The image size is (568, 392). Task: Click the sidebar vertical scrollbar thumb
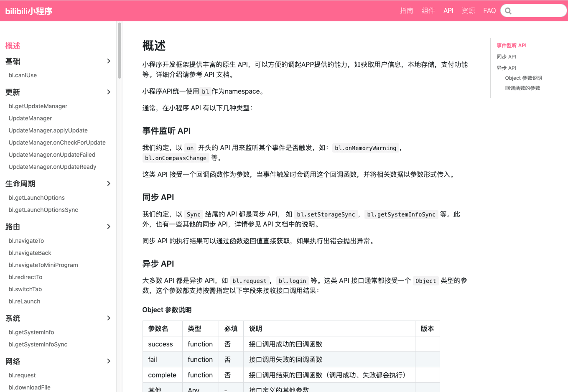tap(120, 50)
